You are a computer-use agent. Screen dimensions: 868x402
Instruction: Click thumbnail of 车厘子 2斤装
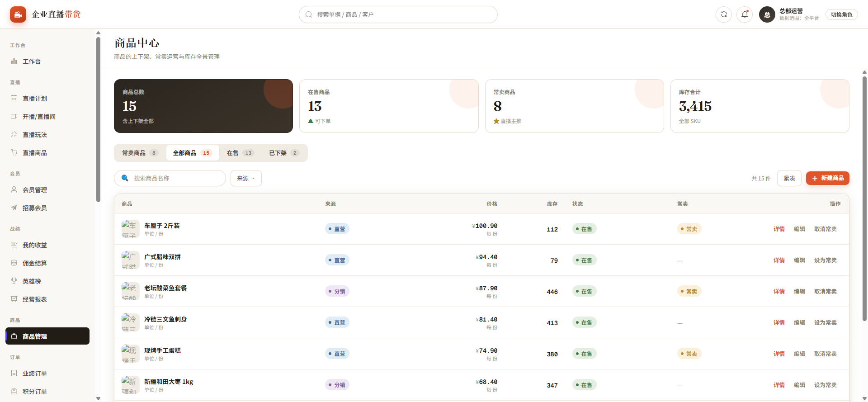tap(130, 229)
